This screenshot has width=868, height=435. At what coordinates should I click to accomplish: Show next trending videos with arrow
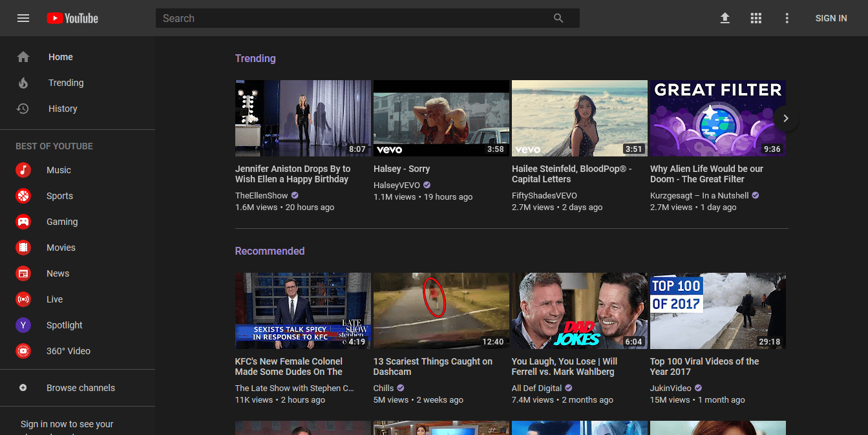tap(786, 118)
